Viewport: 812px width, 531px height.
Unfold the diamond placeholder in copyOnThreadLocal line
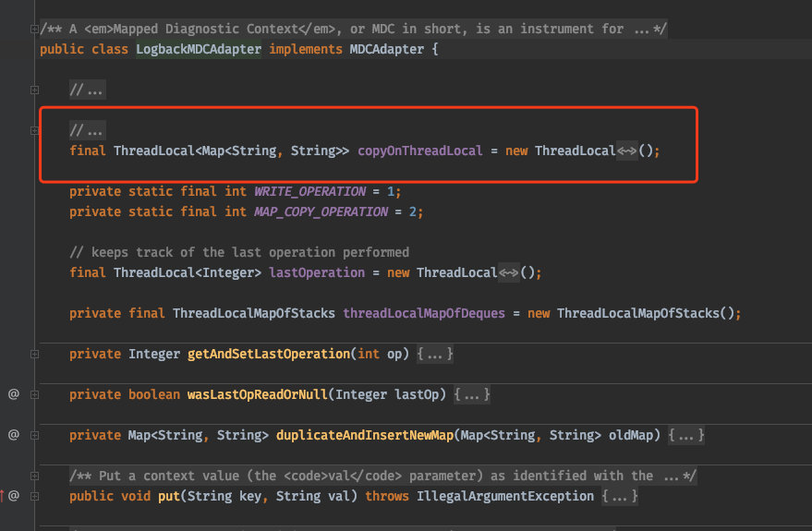click(x=626, y=151)
